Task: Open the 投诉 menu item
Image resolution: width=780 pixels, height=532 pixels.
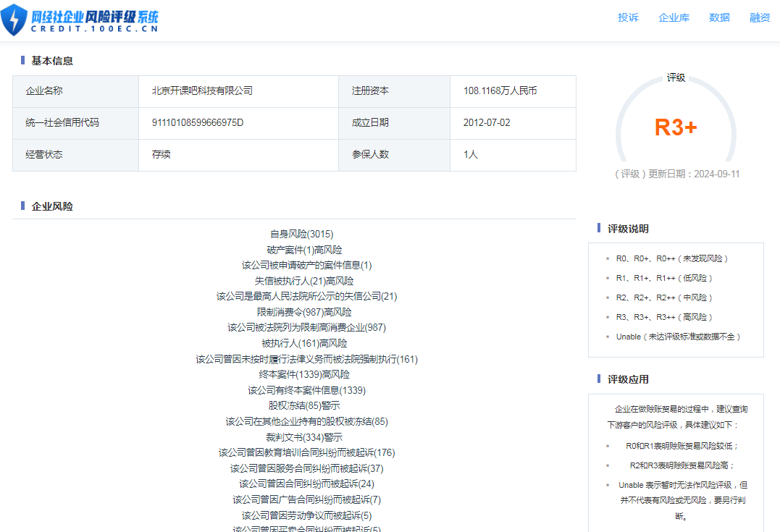Action: pos(628,17)
